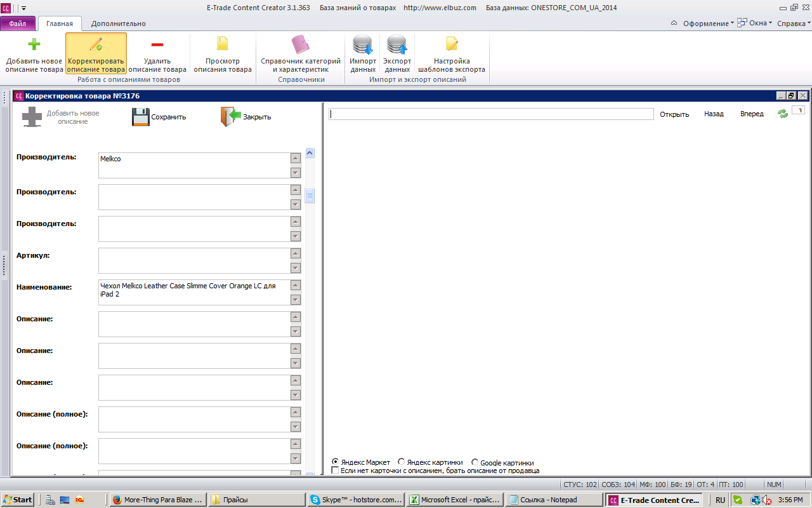
Task: Click the small counter box showing 3
Action: 798,110
